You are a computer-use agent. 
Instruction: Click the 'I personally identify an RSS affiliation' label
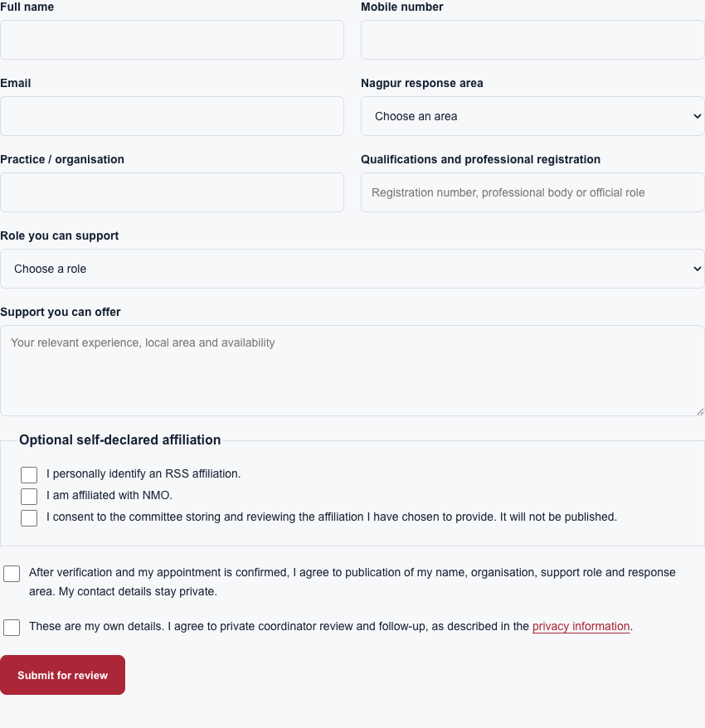(x=143, y=473)
